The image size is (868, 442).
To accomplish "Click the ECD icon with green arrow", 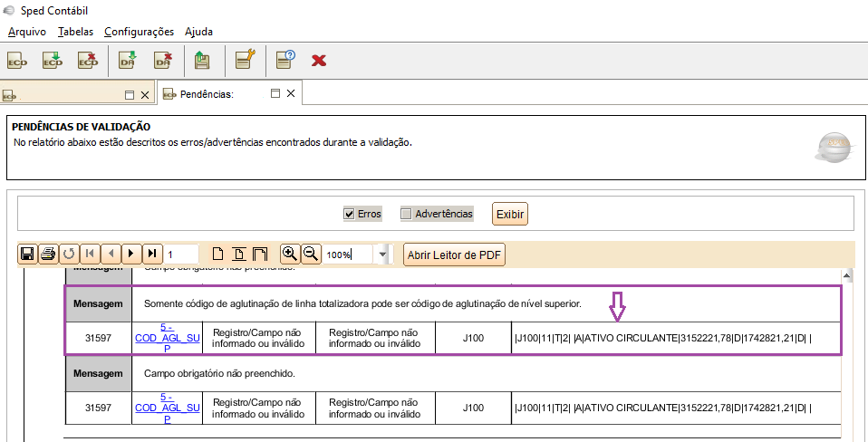I will point(53,61).
